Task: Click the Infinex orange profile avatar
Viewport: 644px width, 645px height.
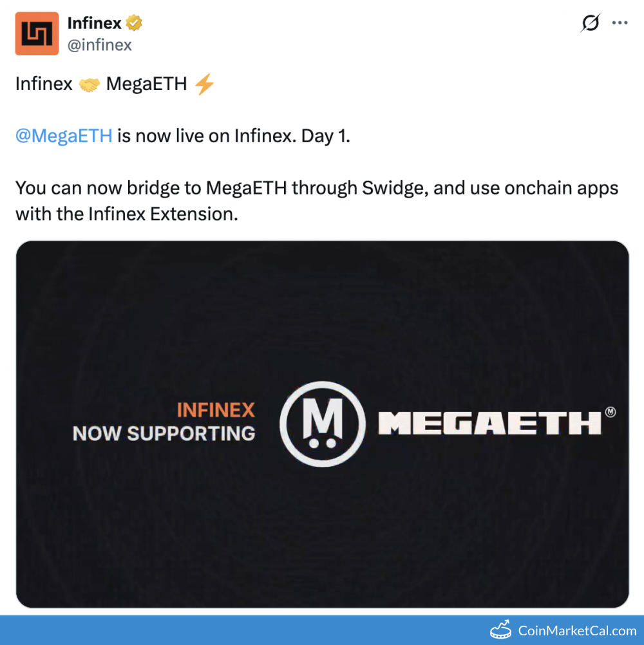Action: pos(37,34)
